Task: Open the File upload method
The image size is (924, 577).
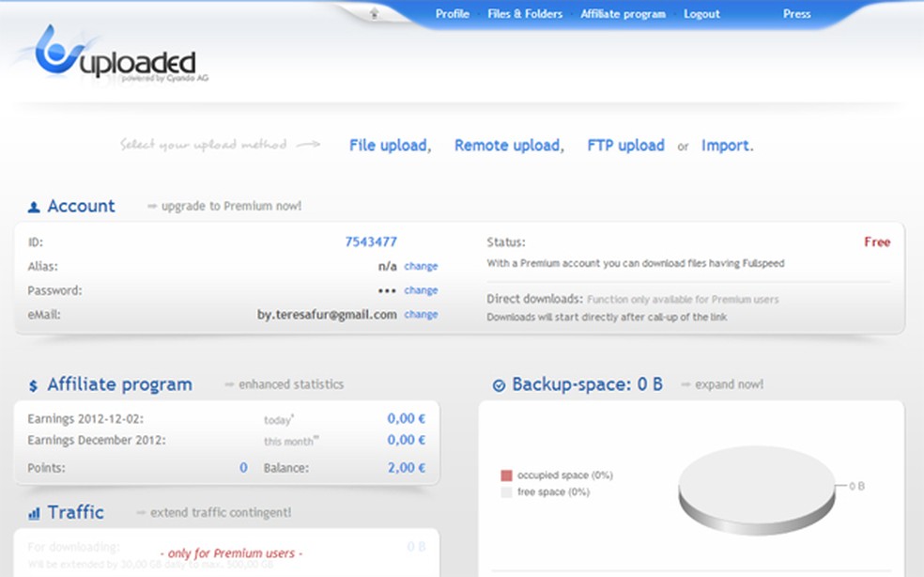Action: (x=389, y=146)
